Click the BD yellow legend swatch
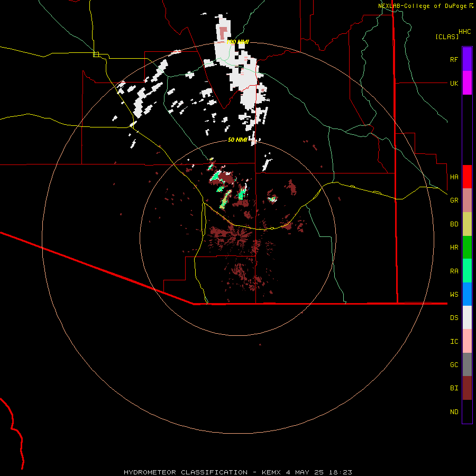 click(467, 224)
